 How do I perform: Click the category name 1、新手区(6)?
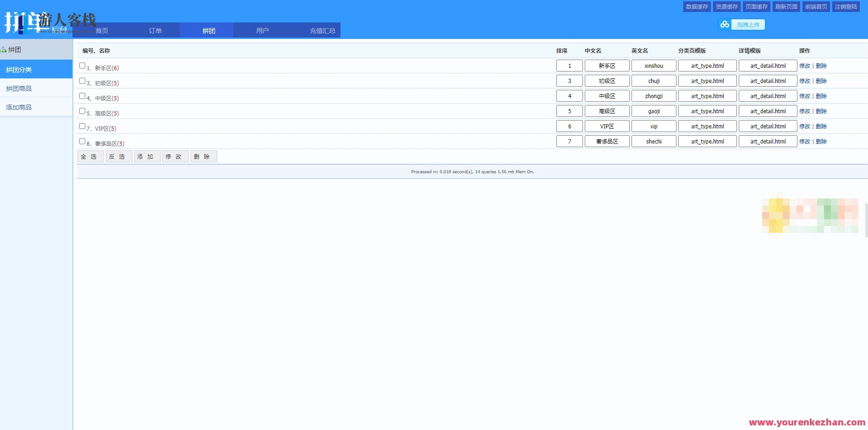coord(103,68)
